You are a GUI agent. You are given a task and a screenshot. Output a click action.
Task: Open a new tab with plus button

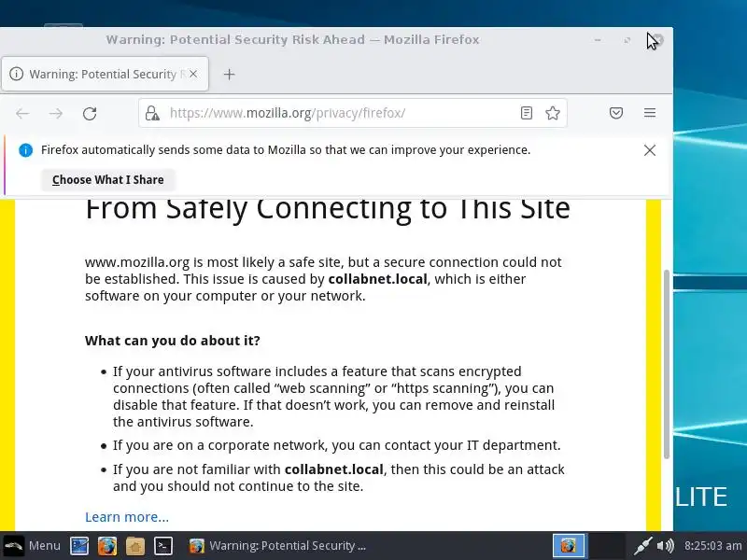(x=229, y=75)
